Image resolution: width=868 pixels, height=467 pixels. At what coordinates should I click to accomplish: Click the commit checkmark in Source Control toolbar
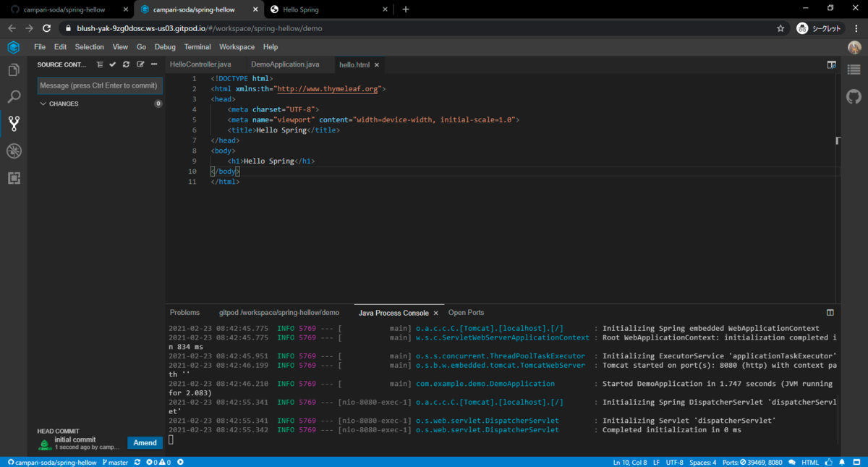(x=113, y=64)
